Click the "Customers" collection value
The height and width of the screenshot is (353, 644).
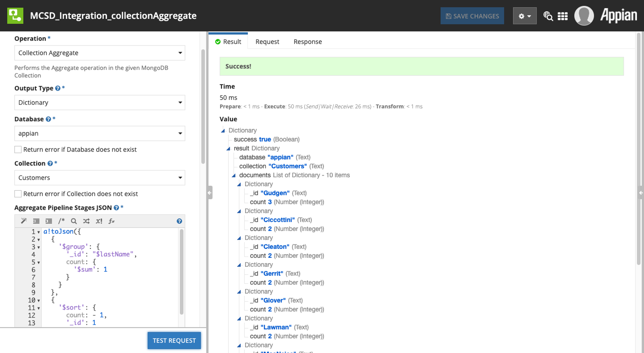pos(287,166)
